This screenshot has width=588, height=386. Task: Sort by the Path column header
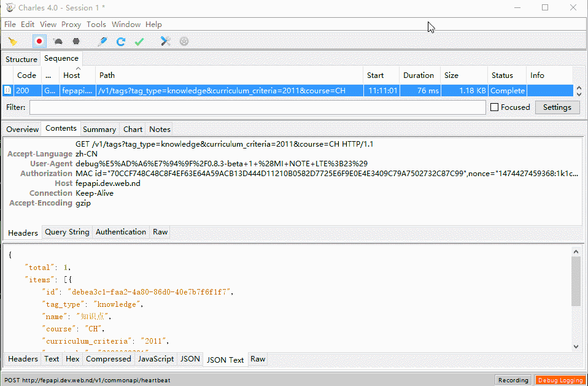229,75
